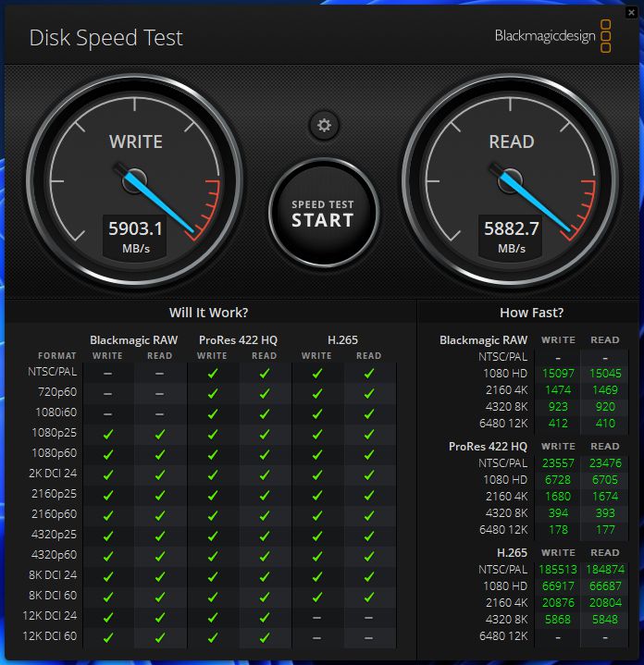
Task: Click the 12K DCI 24 row label
Action: click(x=50, y=616)
